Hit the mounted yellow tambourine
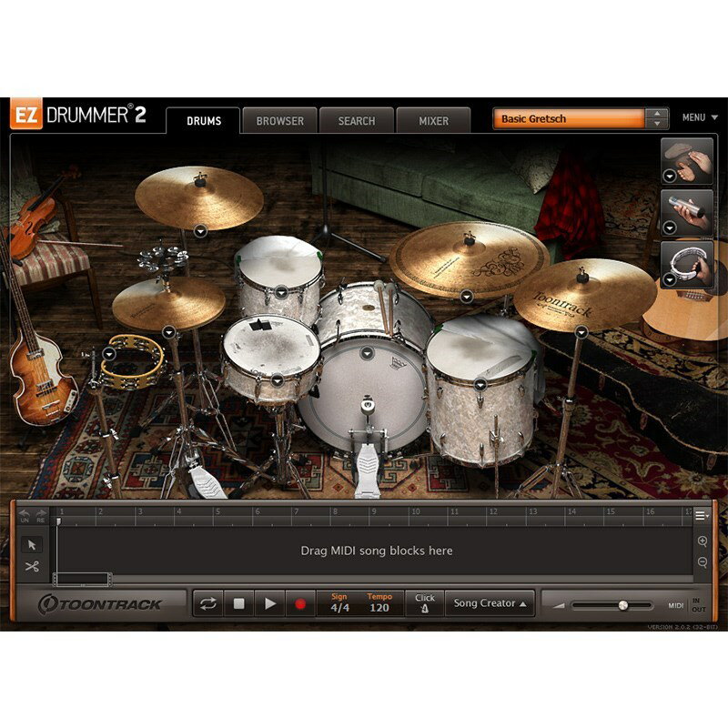This screenshot has height=728, width=728. click(133, 361)
